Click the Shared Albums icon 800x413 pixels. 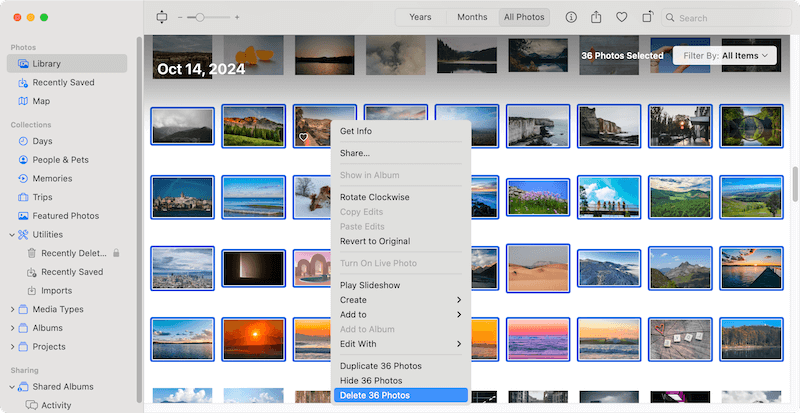(23, 386)
